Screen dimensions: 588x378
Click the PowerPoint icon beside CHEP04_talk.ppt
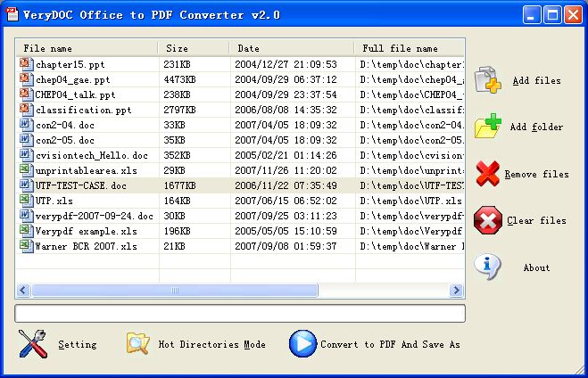click(26, 94)
